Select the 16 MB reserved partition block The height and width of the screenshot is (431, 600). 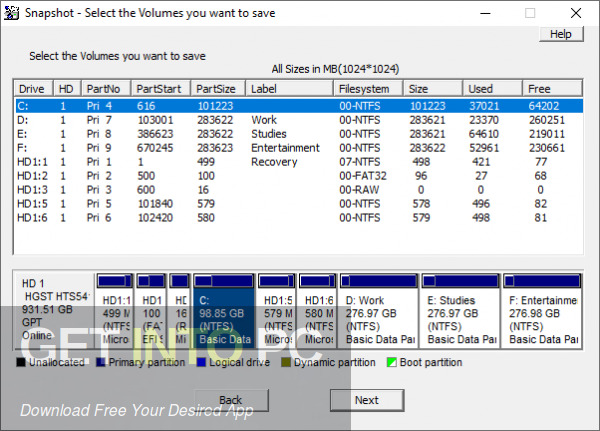[180, 310]
